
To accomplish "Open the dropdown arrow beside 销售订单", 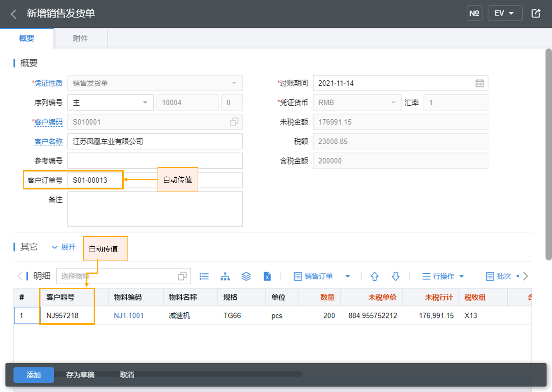I will pyautogui.click(x=348, y=276).
